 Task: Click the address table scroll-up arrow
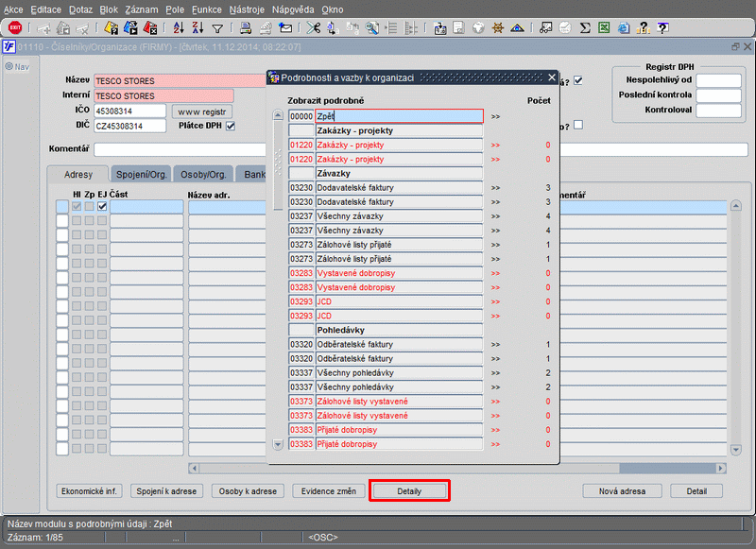pos(736,206)
